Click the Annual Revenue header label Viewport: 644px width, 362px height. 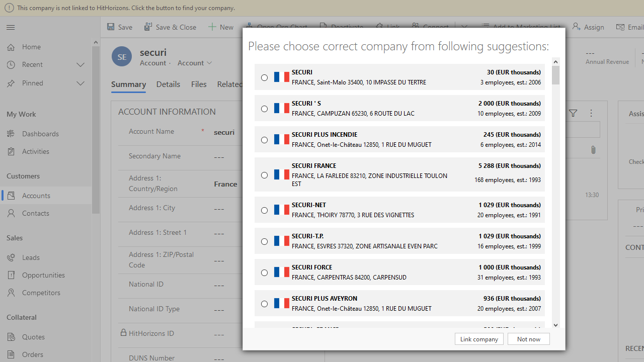(607, 62)
